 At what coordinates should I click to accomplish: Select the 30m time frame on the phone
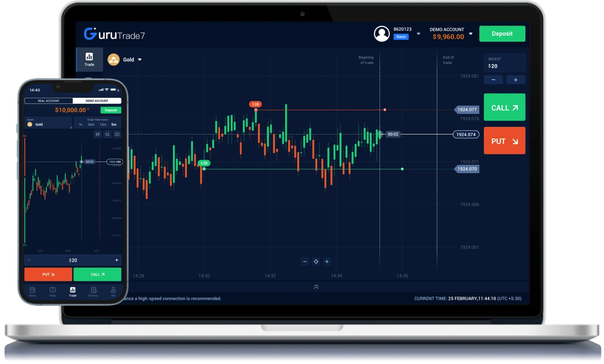(x=91, y=125)
